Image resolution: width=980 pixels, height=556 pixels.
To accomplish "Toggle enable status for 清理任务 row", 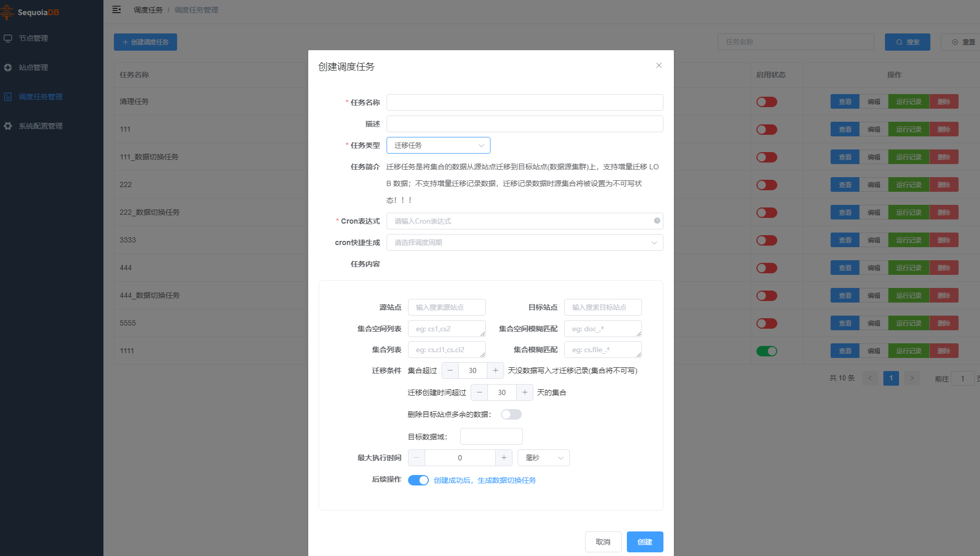I will coord(767,102).
